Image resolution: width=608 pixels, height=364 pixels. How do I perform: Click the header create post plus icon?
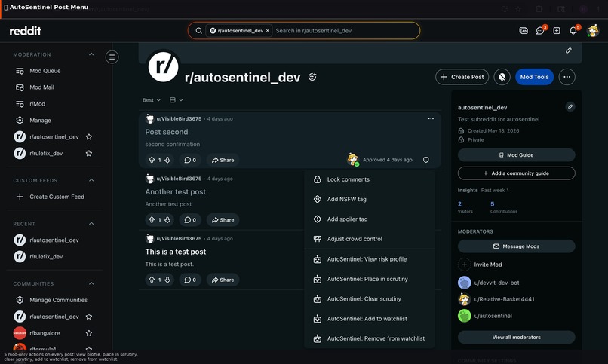(557, 31)
